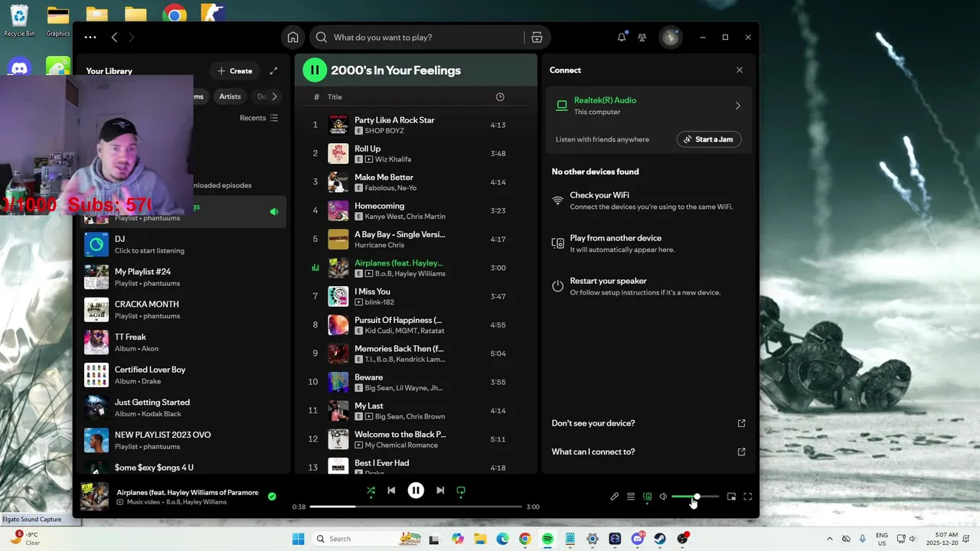
Task: Open OBS Studio in the taskbar
Action: click(x=682, y=539)
